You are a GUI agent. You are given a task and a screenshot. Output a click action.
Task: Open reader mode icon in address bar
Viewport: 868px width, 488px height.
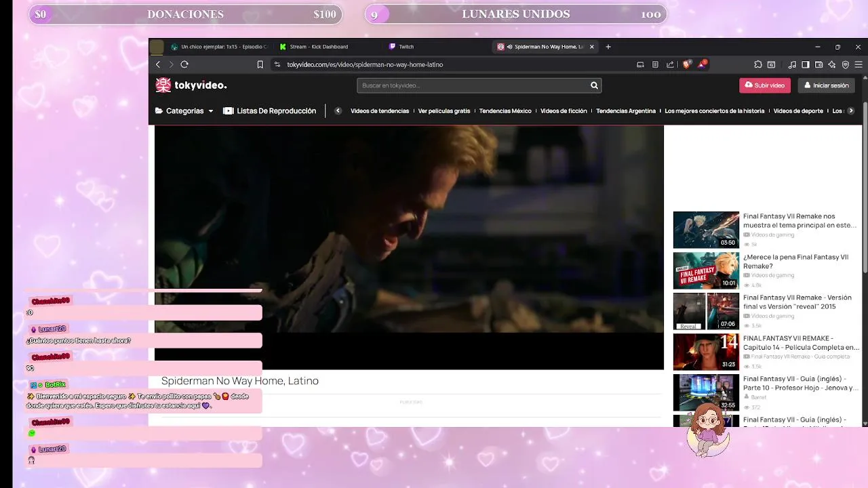[655, 64]
